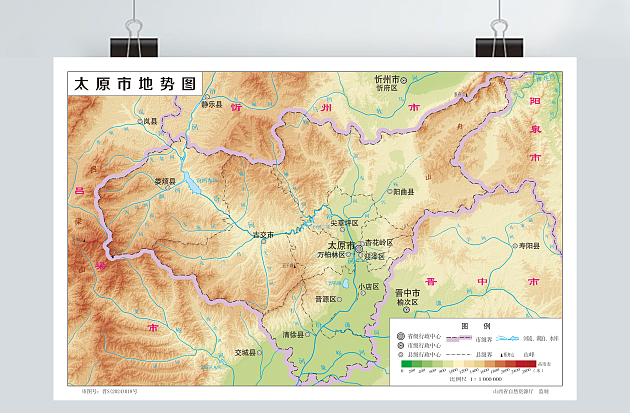Screen dimensions: 630x413
Task: Click the 静乐县 county label
Action: [x=211, y=102]
